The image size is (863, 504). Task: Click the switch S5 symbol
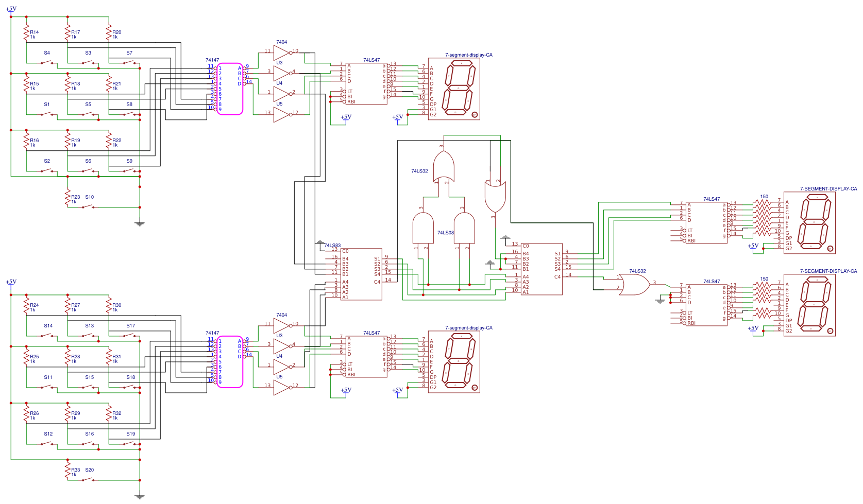(88, 114)
